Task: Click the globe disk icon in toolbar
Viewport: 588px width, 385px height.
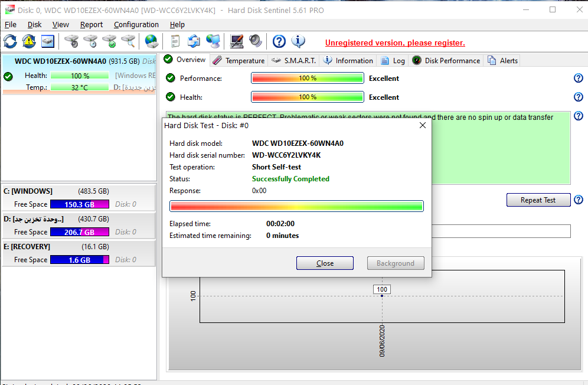Action: click(152, 41)
